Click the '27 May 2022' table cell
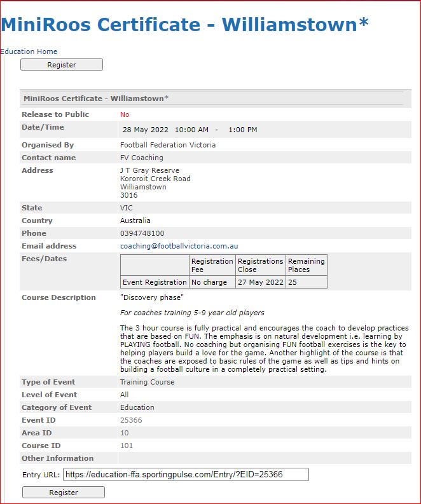 click(x=261, y=282)
